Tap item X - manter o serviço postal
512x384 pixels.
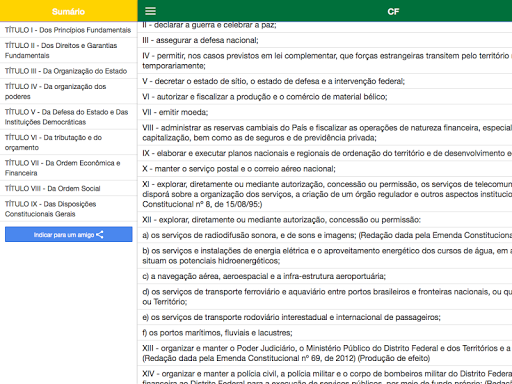(325, 169)
